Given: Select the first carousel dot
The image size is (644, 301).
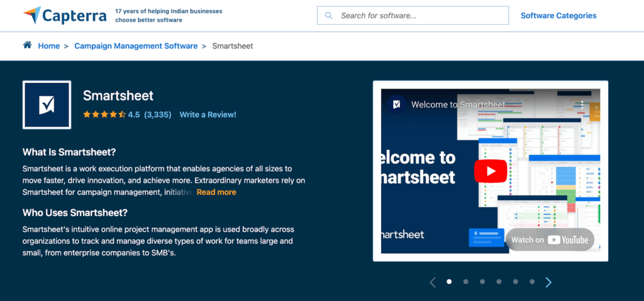Looking at the screenshot, I should pos(449,281).
